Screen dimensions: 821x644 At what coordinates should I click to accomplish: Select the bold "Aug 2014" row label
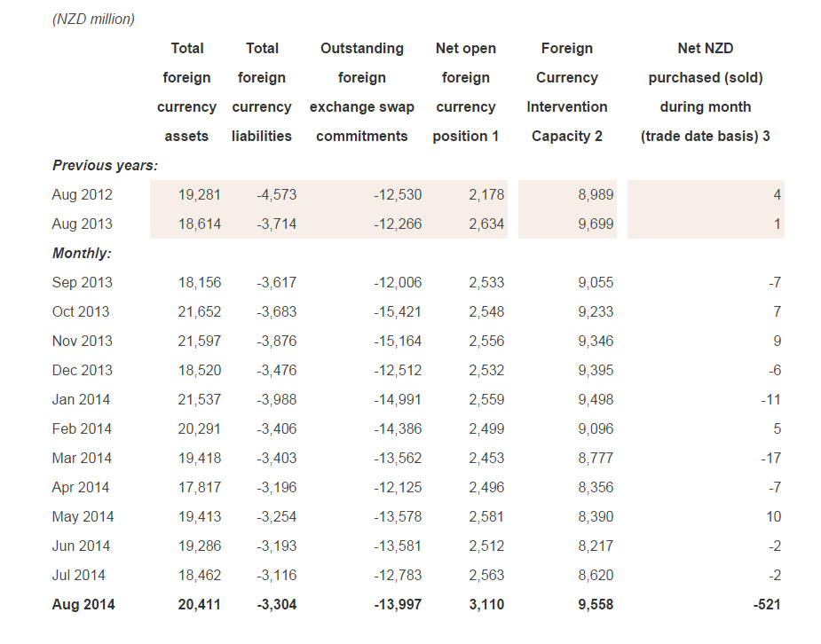(83, 604)
